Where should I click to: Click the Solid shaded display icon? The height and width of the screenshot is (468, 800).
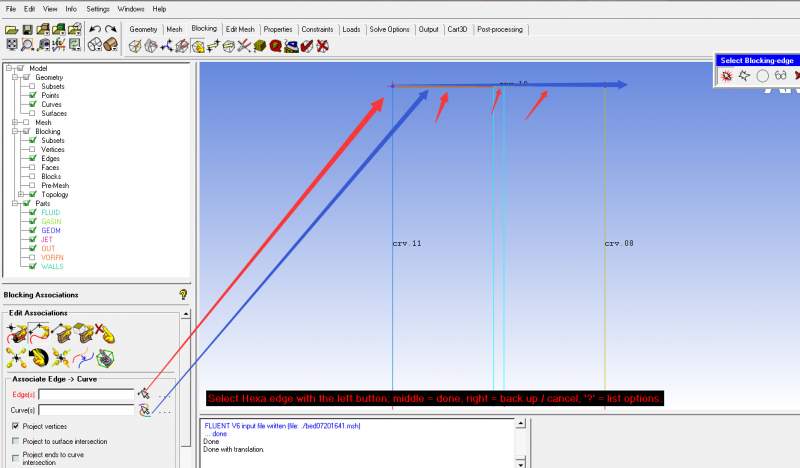point(111,45)
